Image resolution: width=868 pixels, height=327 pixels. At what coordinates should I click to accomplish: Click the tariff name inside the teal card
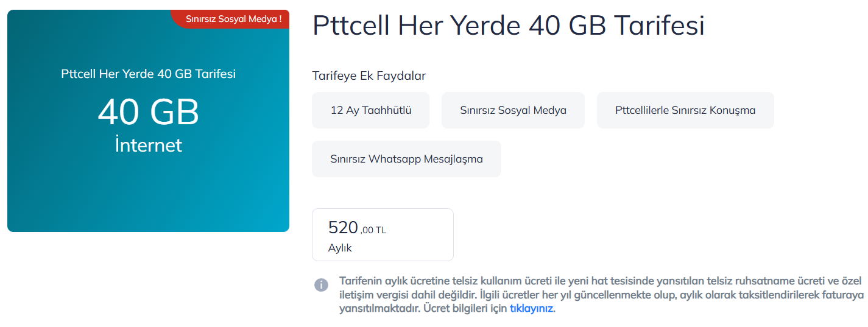tap(148, 74)
